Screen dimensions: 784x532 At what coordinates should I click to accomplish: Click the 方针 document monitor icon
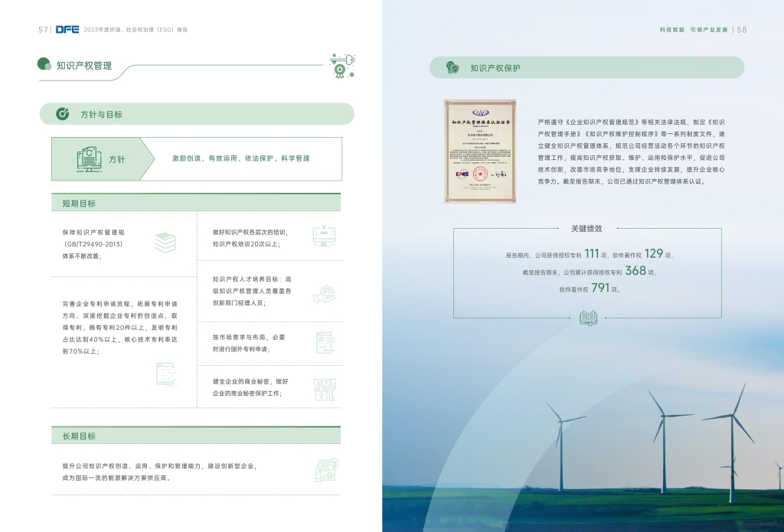89,159
